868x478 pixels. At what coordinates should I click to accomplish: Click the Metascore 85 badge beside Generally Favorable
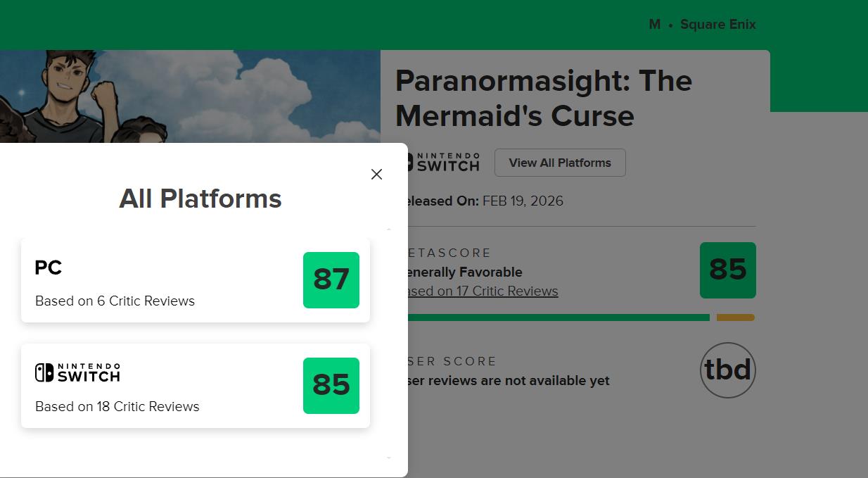(x=727, y=270)
